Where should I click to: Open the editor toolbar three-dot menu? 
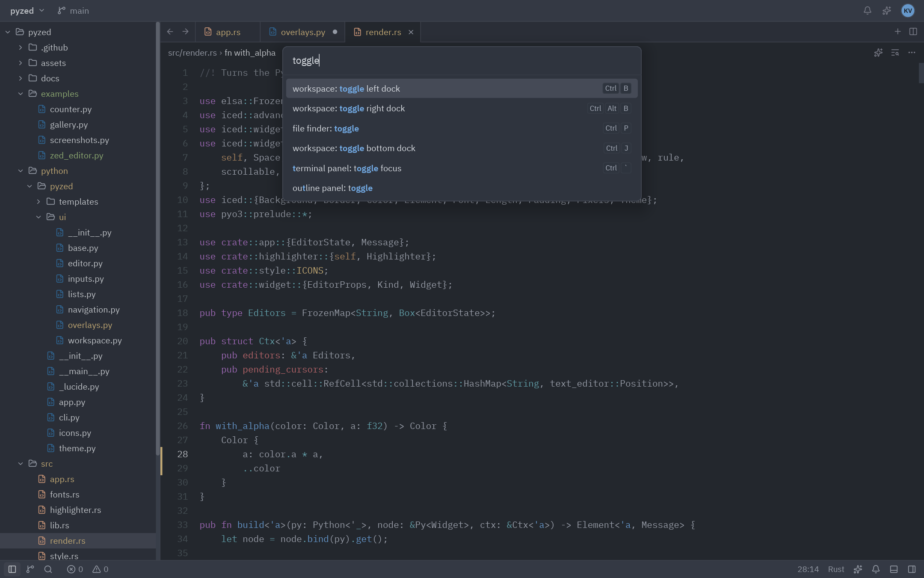[x=912, y=53]
